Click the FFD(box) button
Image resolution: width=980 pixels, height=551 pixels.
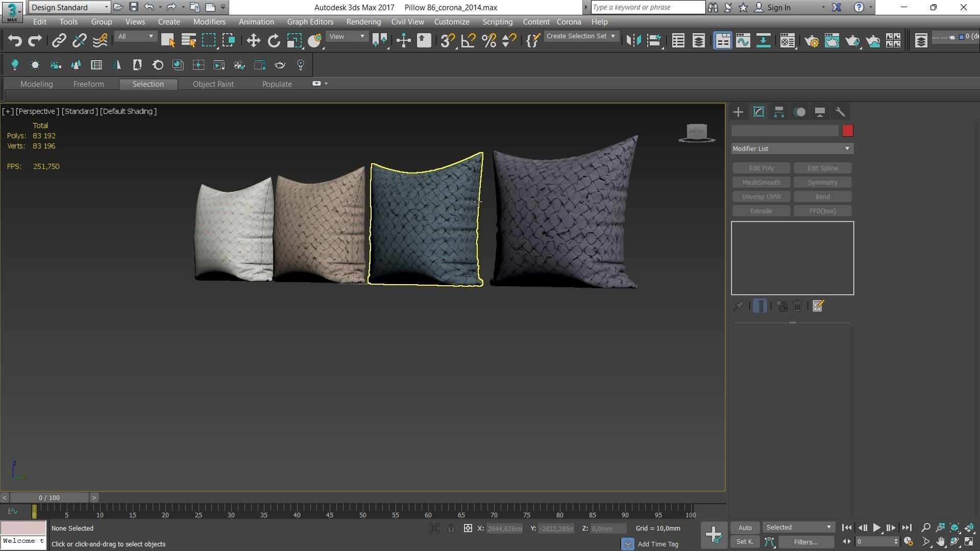822,211
